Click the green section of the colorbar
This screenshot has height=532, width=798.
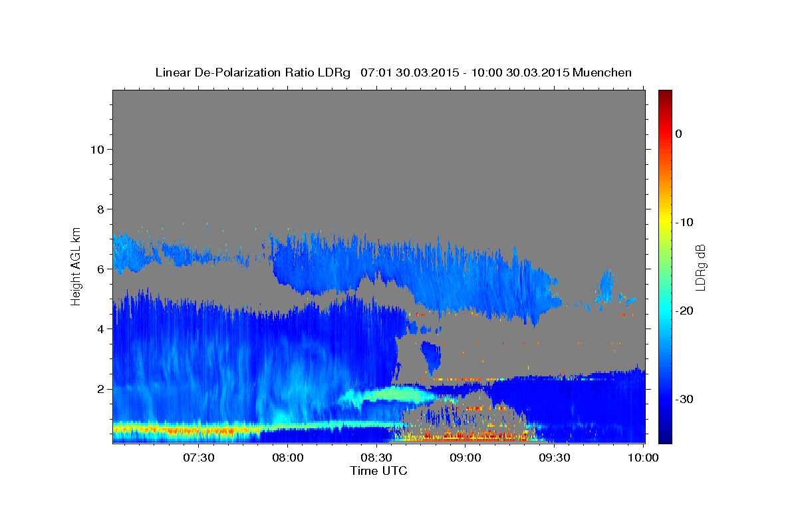pyautogui.click(x=665, y=266)
